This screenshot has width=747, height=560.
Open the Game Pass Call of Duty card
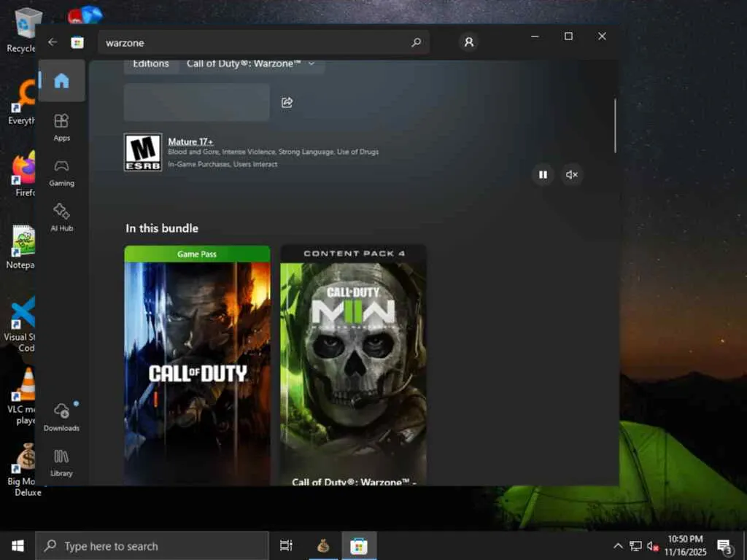click(x=197, y=365)
